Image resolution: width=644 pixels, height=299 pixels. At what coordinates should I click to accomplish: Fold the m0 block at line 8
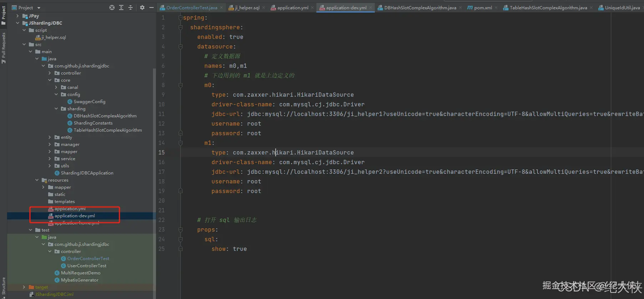click(x=180, y=85)
